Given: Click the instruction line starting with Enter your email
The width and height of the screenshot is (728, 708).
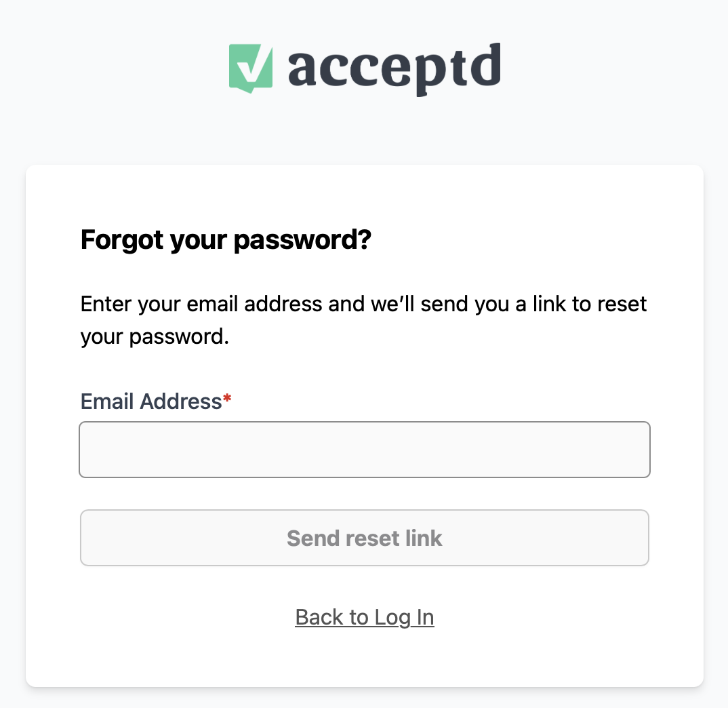Looking at the screenshot, I should click(x=363, y=304).
